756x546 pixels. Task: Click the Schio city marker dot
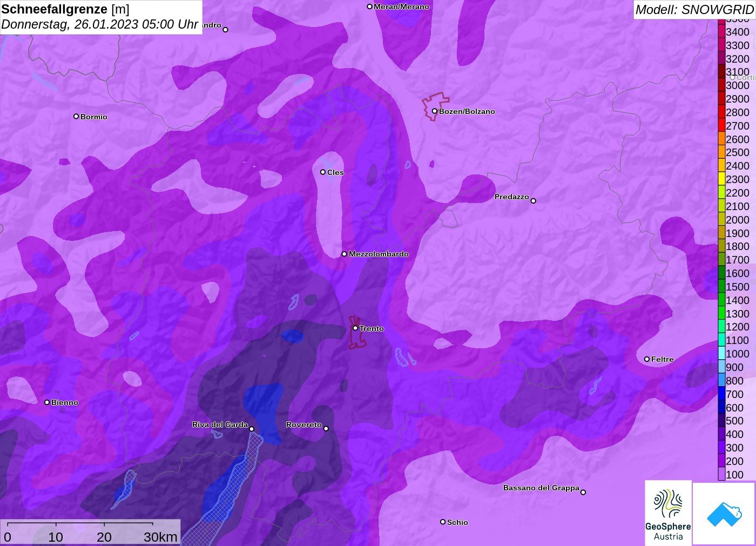point(443,522)
